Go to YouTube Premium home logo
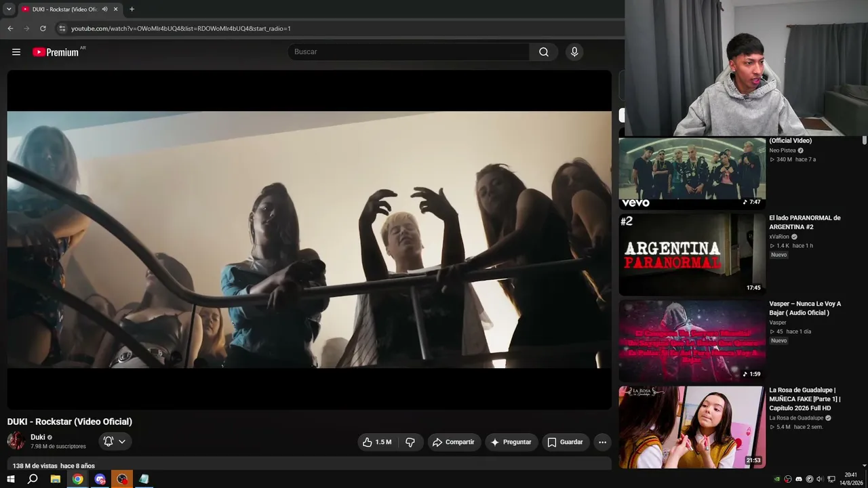868x488 pixels. click(x=56, y=52)
